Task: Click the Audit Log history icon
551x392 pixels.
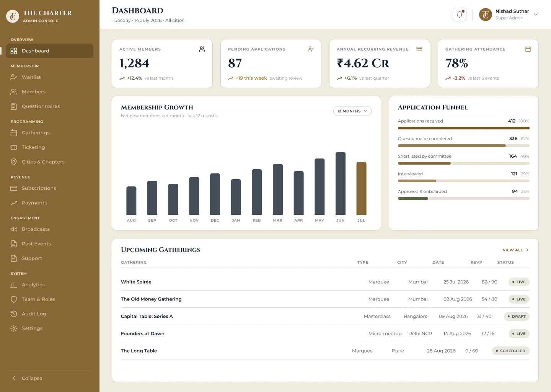Action: pyautogui.click(x=14, y=314)
